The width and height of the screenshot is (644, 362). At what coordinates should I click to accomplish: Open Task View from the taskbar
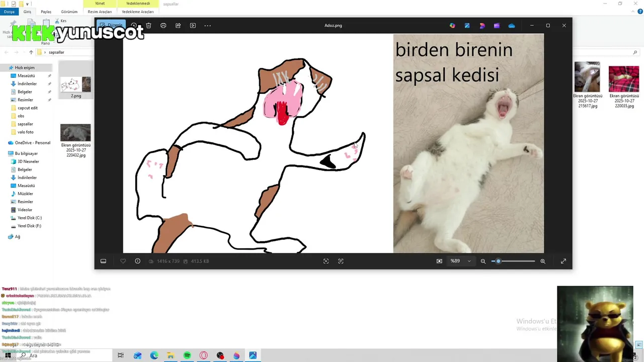(121, 355)
